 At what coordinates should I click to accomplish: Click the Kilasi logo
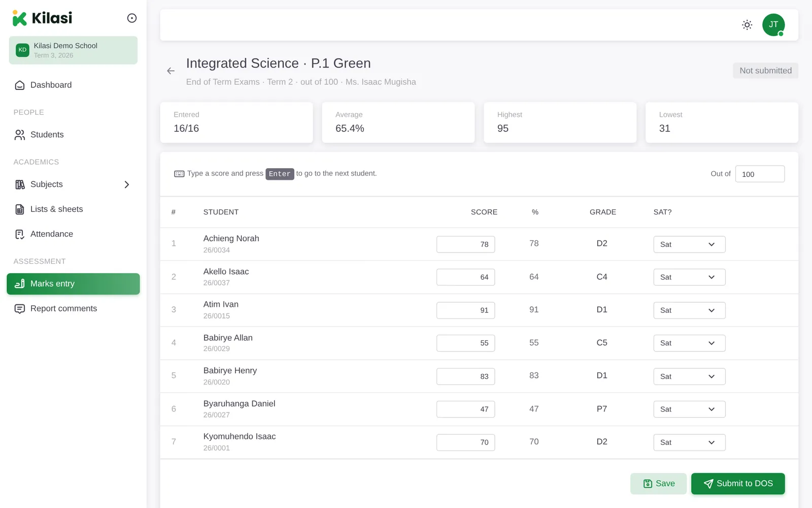tap(42, 18)
